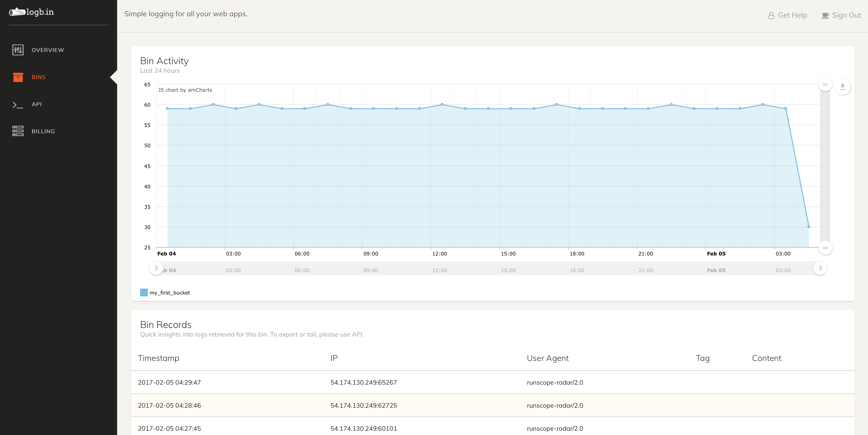The height and width of the screenshot is (435, 868).
Task: Click the Sign Out cup icon
Action: click(x=825, y=16)
